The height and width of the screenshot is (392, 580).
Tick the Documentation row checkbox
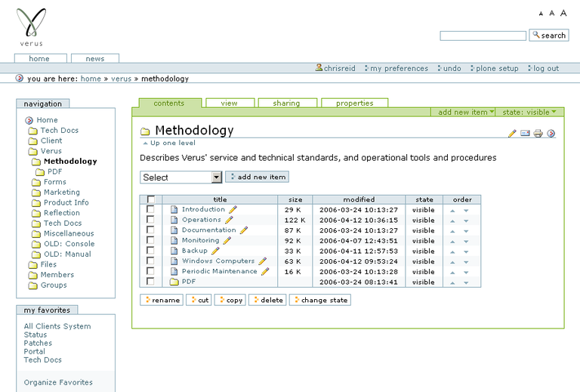[150, 230]
